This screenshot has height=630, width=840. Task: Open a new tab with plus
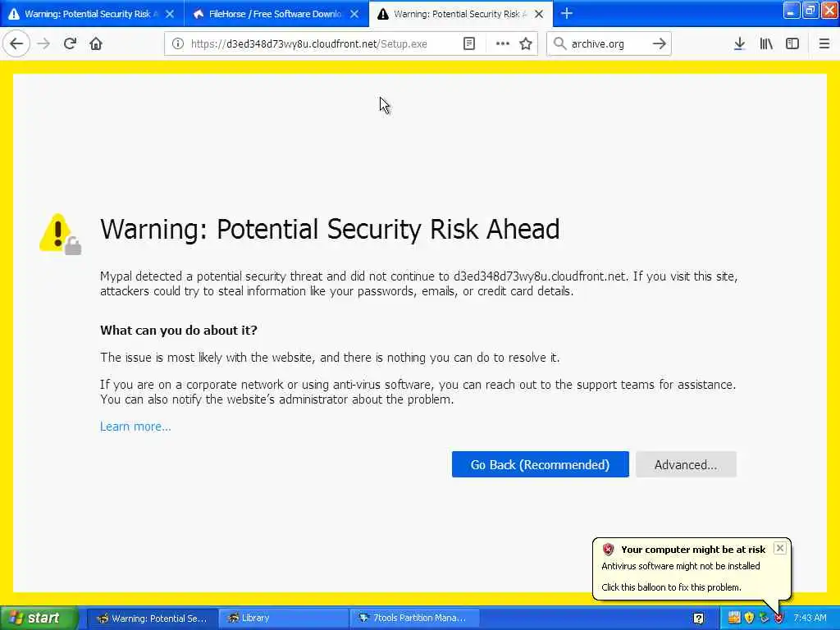point(566,13)
